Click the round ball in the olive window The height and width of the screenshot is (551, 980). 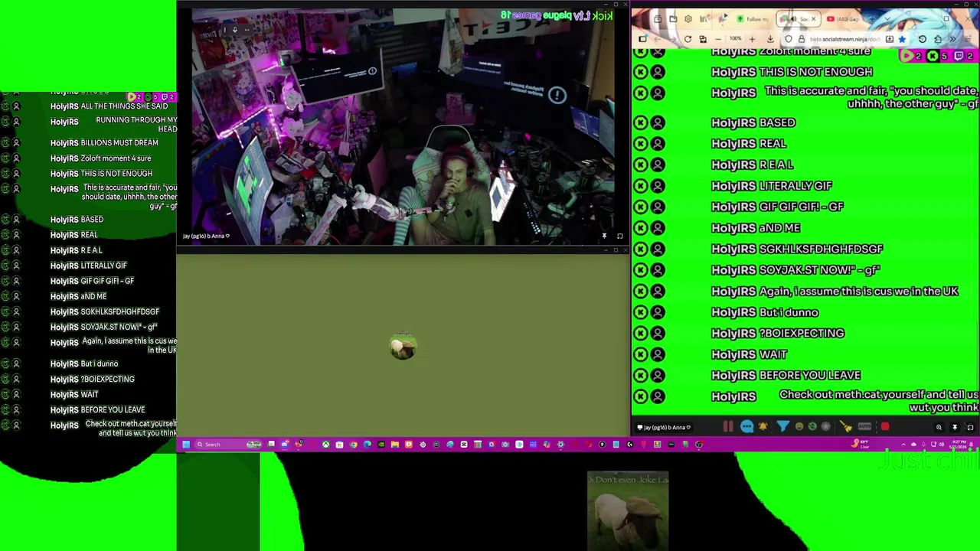(x=403, y=347)
